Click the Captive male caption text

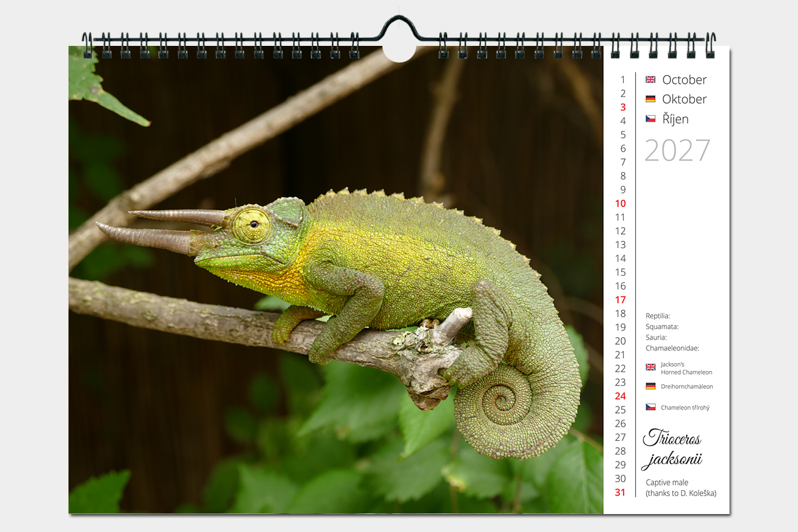tap(667, 482)
